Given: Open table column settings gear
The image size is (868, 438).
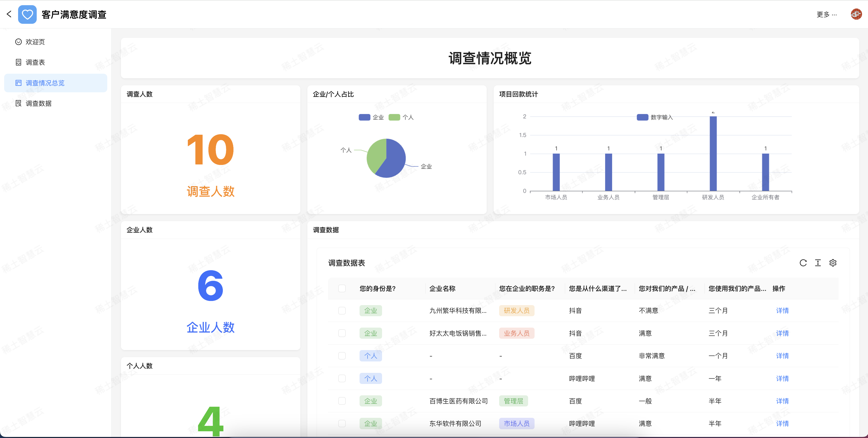Looking at the screenshot, I should coord(833,263).
